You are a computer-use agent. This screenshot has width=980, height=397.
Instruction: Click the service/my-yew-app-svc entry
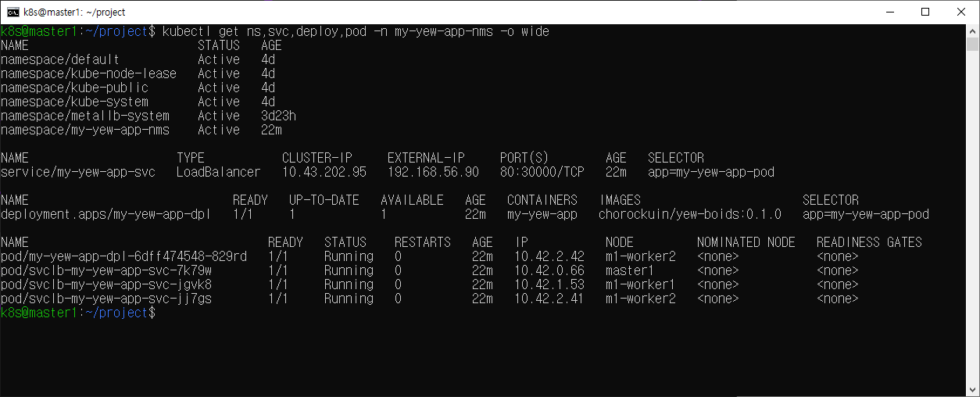(78, 172)
